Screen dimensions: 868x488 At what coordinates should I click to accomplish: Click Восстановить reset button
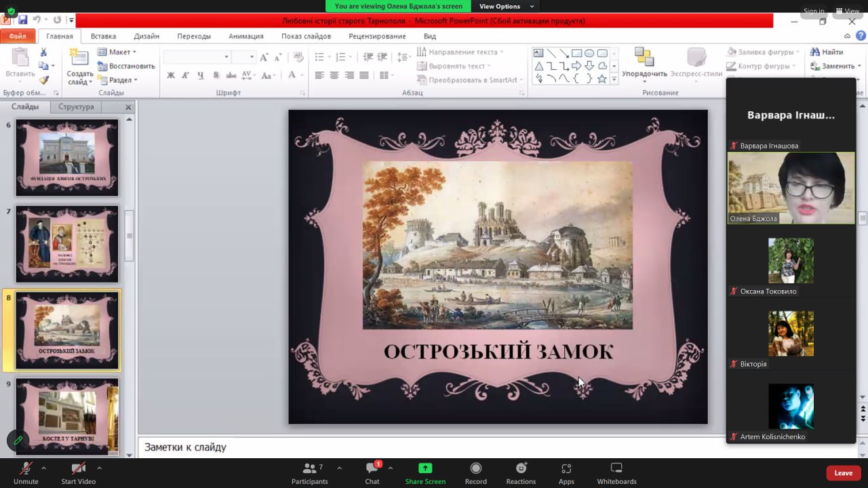pyautogui.click(x=126, y=66)
